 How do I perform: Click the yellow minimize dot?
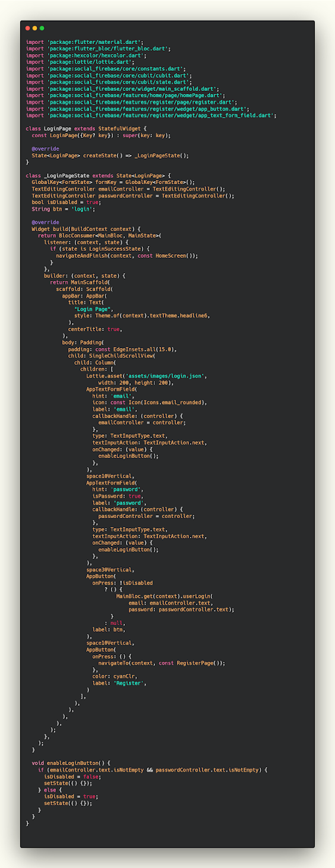coord(35,28)
